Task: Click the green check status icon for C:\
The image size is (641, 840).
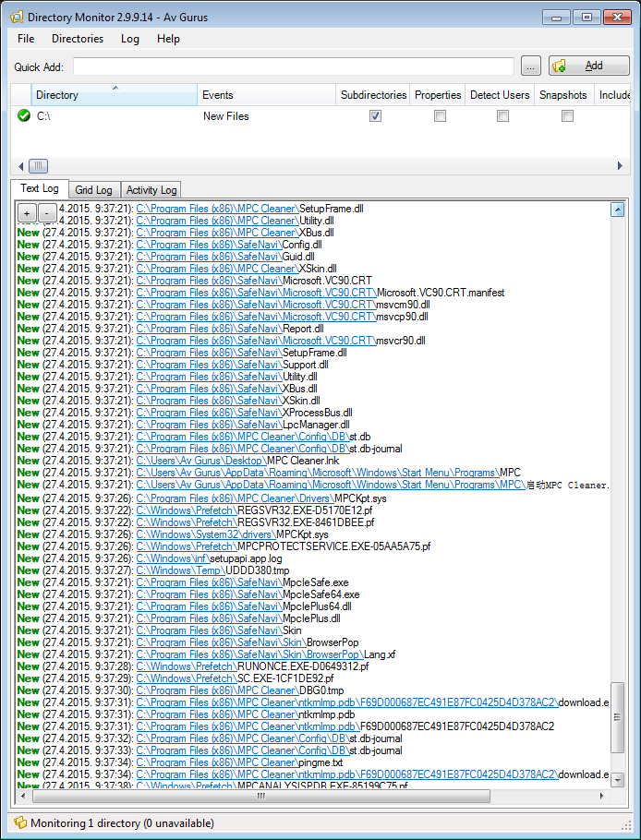Action: 24,116
